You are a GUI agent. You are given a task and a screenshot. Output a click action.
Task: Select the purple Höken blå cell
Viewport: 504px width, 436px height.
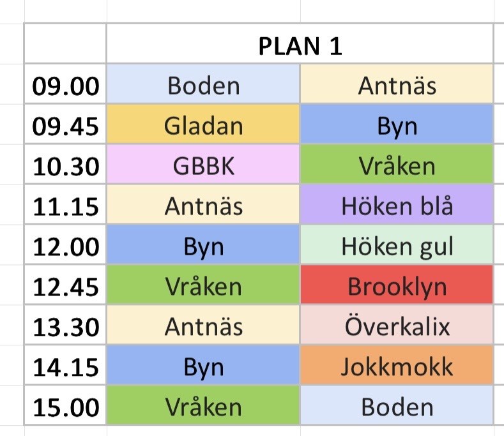(397, 206)
